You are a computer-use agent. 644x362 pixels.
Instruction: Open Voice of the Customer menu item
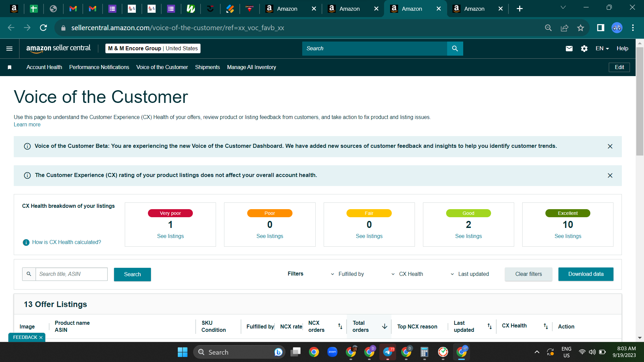162,67
